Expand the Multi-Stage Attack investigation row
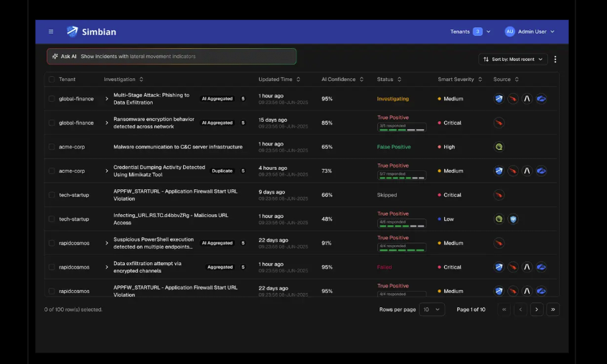 (107, 99)
